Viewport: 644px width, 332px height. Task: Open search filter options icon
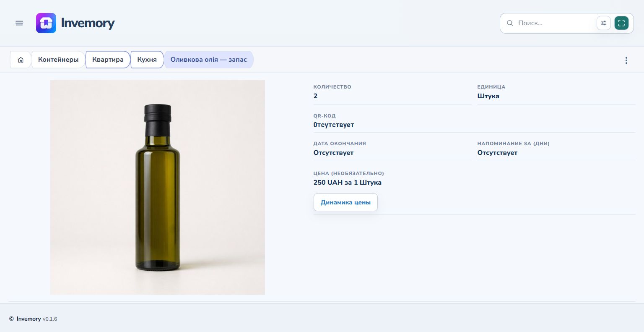coord(604,23)
